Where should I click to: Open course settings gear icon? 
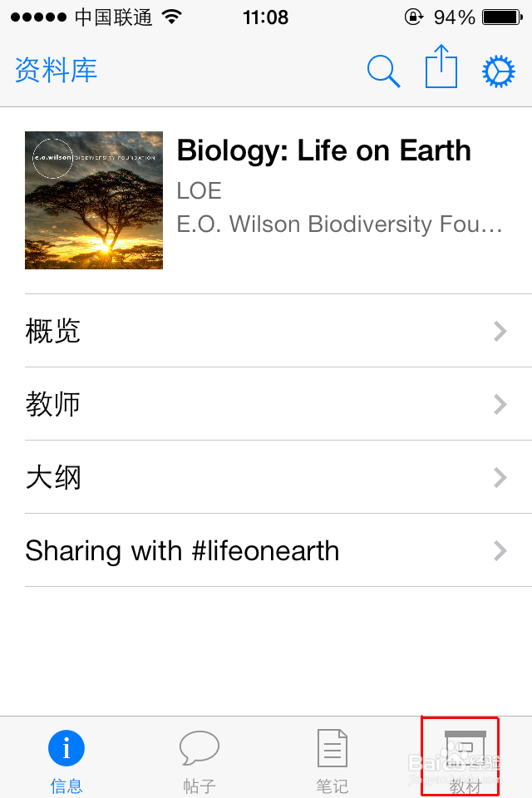click(x=499, y=71)
